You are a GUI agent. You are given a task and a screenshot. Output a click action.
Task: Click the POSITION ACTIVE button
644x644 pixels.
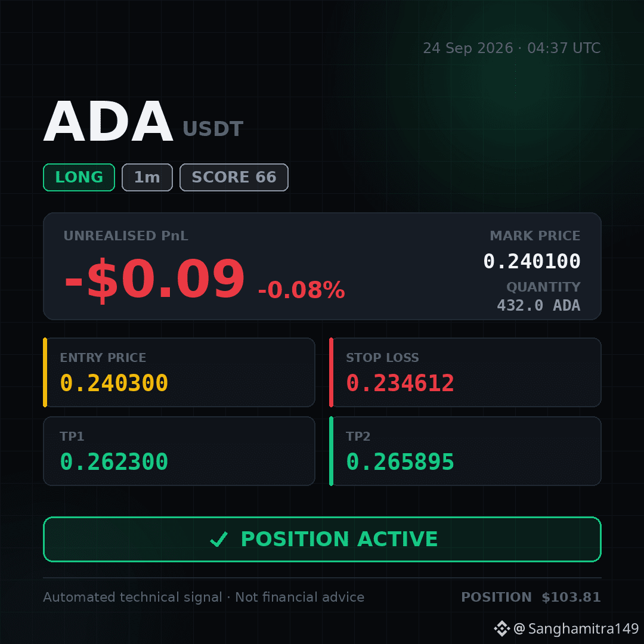(x=322, y=539)
